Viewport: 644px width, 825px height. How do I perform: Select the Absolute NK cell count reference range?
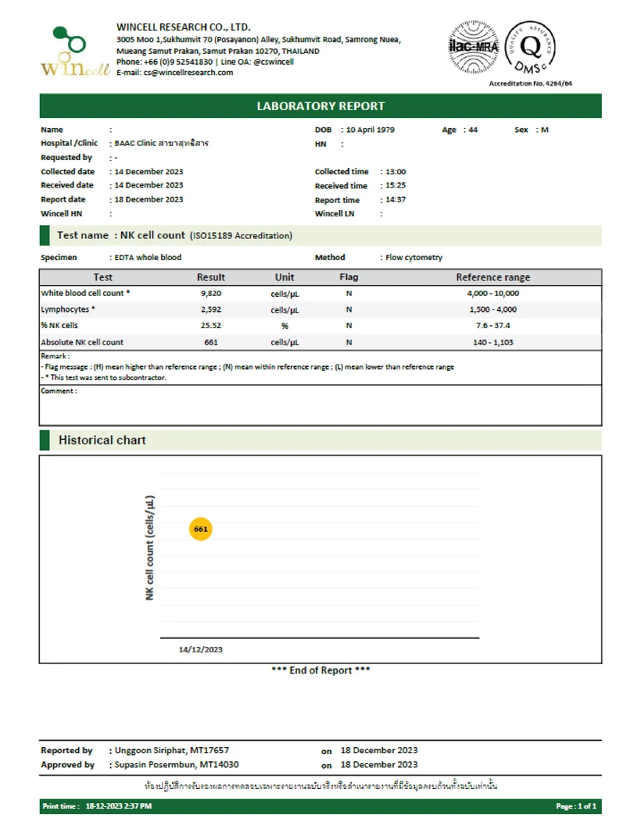[x=492, y=342]
